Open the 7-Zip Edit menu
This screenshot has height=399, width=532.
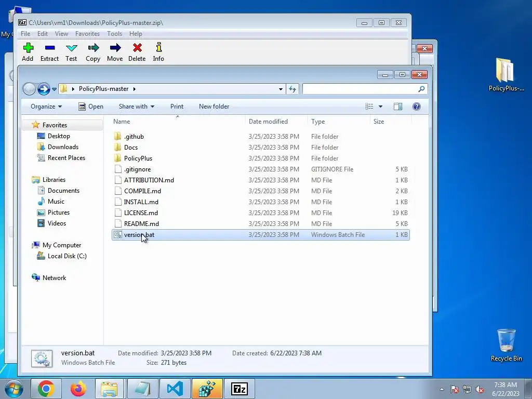[x=43, y=34]
